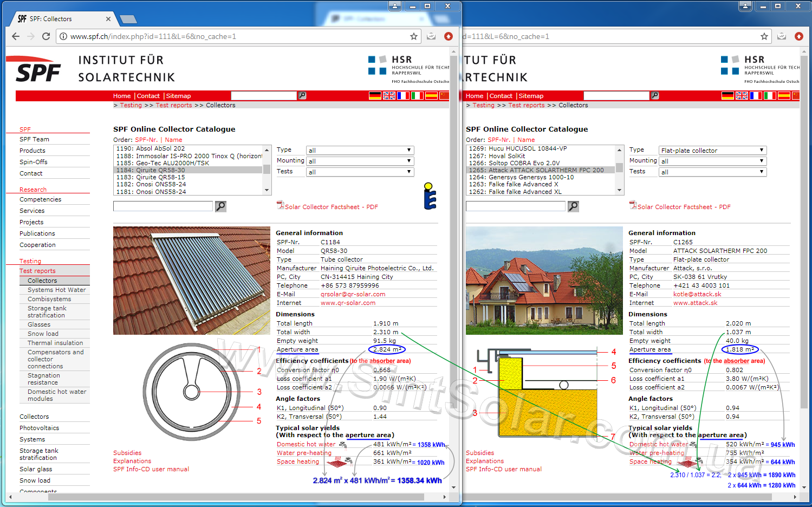Select 1264: Genersys Genersys 1000-10 entry
The image size is (812, 507).
[521, 177]
